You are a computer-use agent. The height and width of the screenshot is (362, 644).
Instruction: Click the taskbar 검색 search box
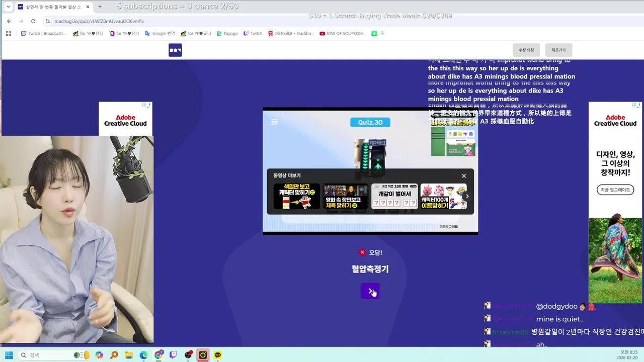[x=55, y=355]
